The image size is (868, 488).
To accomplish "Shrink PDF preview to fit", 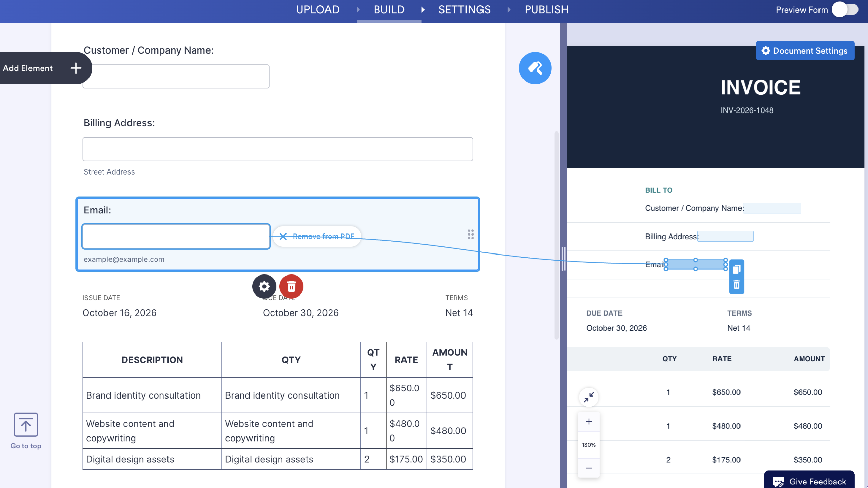I will point(589,397).
